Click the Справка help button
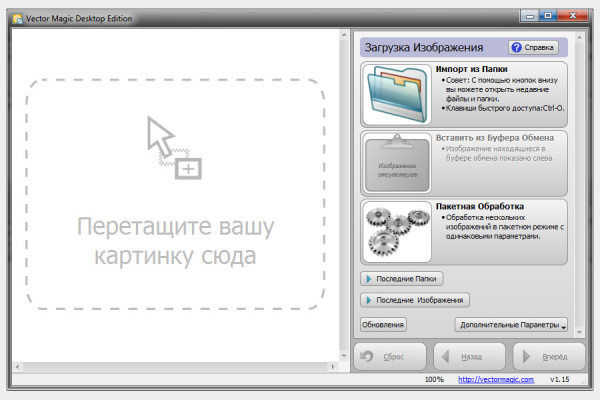Viewport: 600px width, 400px height. click(x=533, y=47)
